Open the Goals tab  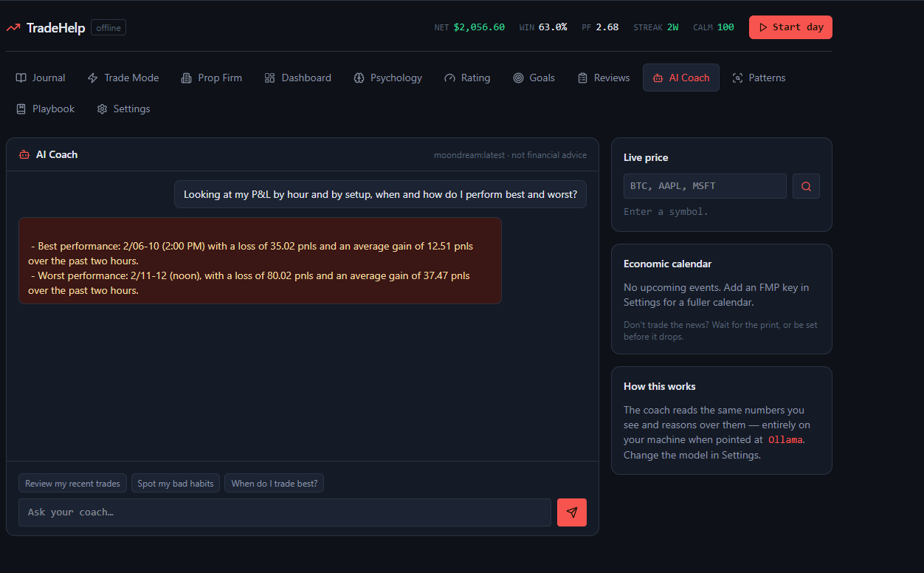pos(534,78)
